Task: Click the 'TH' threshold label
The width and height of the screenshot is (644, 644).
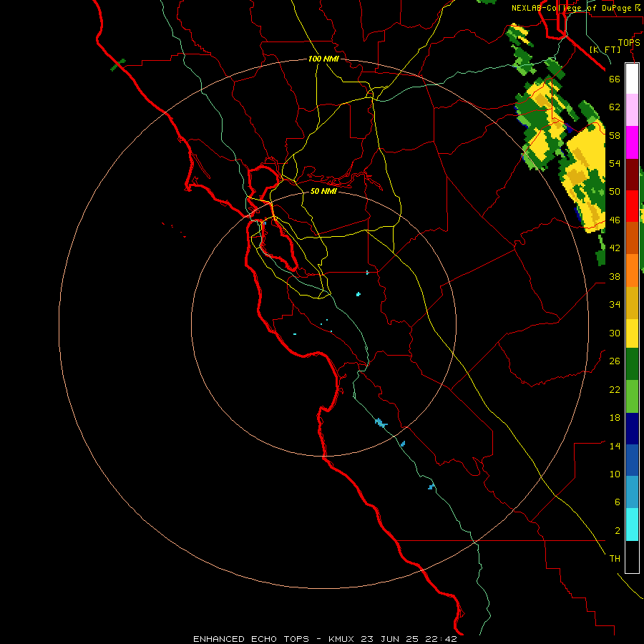Action: [x=615, y=559]
